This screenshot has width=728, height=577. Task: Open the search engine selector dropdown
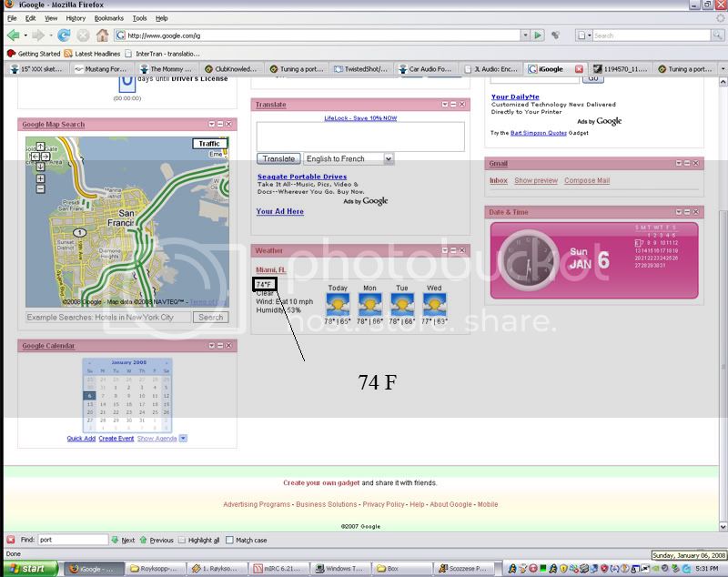[x=584, y=35]
